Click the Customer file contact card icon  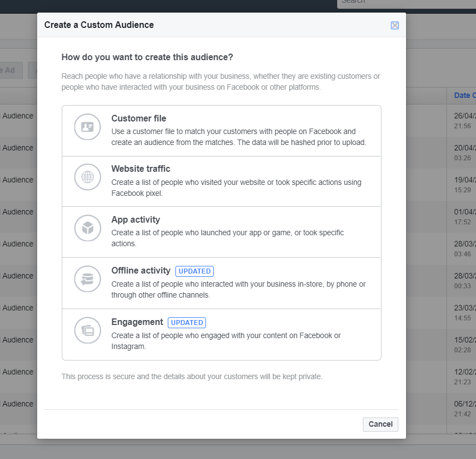click(87, 127)
